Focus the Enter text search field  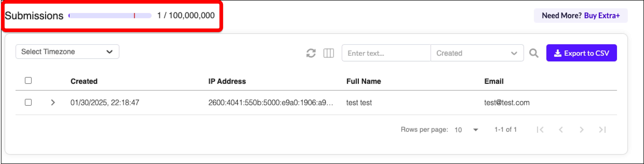pos(386,53)
